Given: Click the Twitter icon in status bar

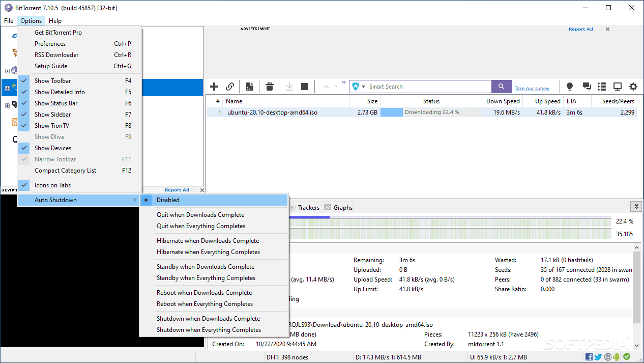Looking at the screenshot, I should coord(598,357).
